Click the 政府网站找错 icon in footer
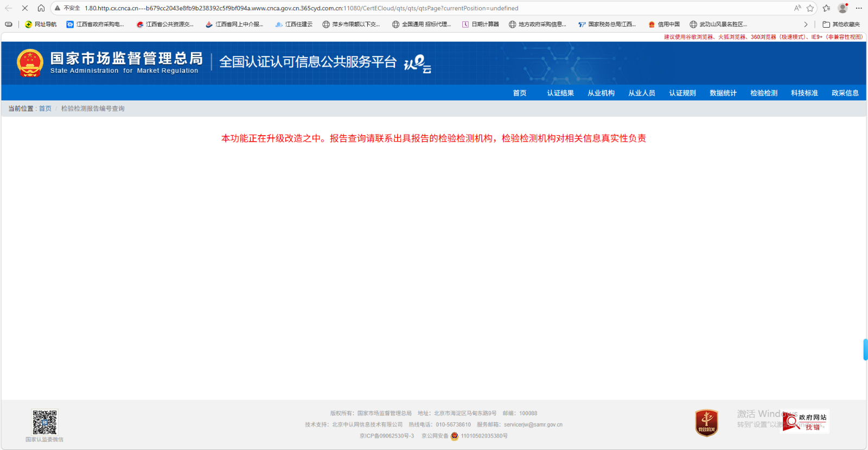 point(806,422)
